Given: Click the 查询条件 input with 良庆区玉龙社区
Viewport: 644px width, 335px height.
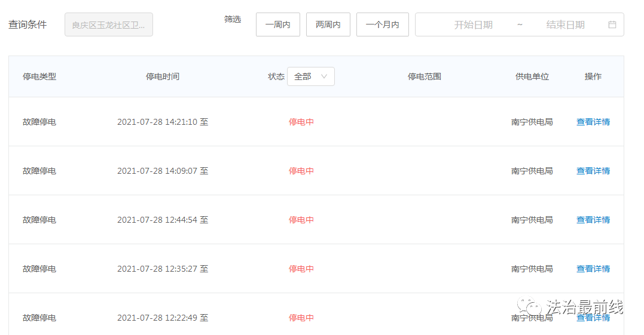Looking at the screenshot, I should point(108,25).
